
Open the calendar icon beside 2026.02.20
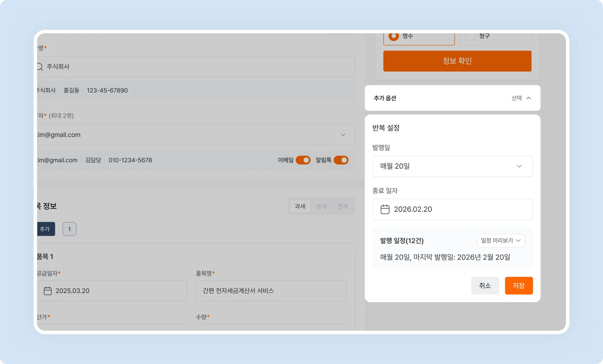coord(385,209)
